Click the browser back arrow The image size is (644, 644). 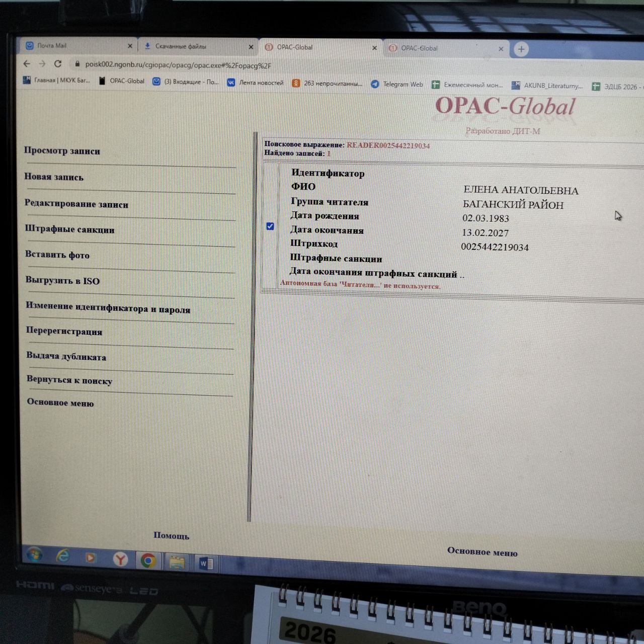point(27,63)
